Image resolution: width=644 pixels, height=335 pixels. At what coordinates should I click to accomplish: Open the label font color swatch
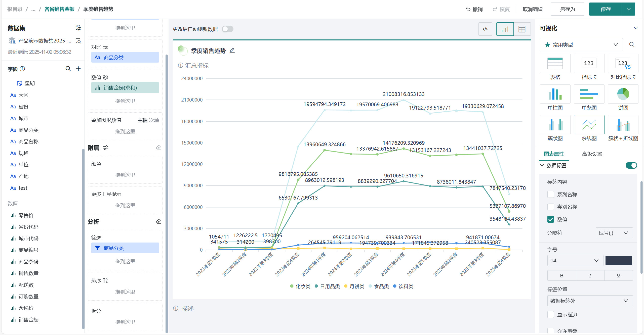618,261
